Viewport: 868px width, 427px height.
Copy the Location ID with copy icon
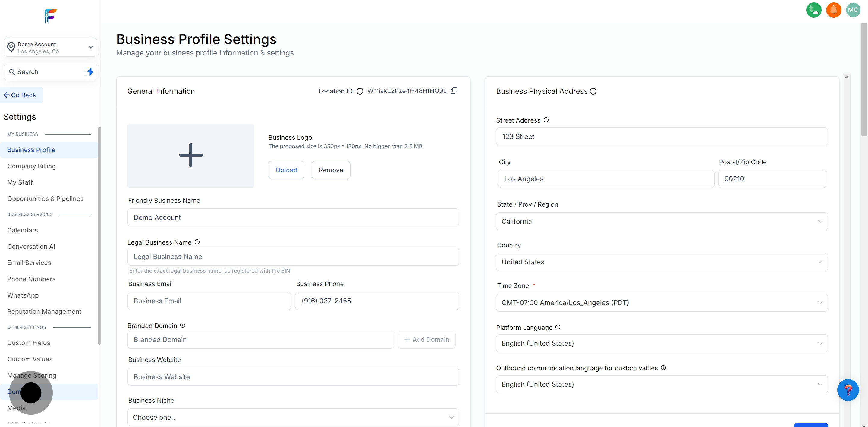(454, 91)
